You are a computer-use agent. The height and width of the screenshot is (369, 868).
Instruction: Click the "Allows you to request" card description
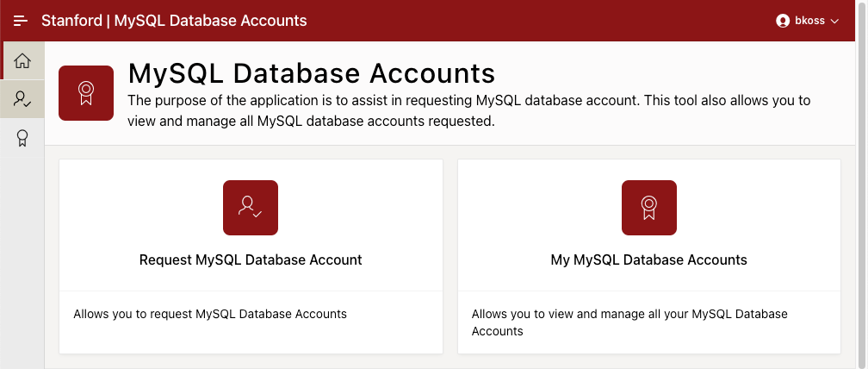click(x=210, y=314)
